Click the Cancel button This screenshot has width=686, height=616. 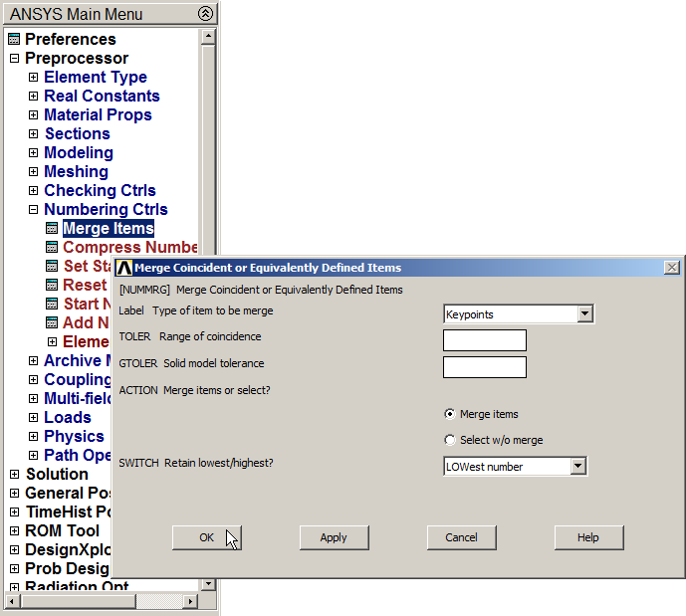(x=461, y=537)
